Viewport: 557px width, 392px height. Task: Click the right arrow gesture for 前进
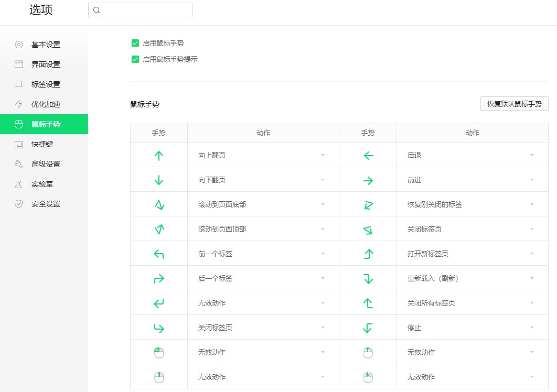coord(368,180)
